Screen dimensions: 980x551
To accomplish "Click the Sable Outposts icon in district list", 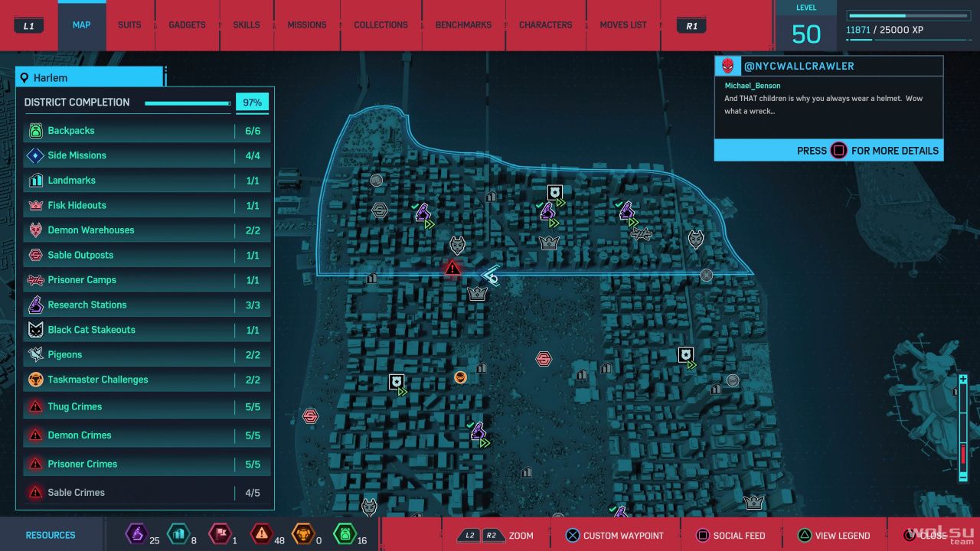I will pyautogui.click(x=35, y=255).
